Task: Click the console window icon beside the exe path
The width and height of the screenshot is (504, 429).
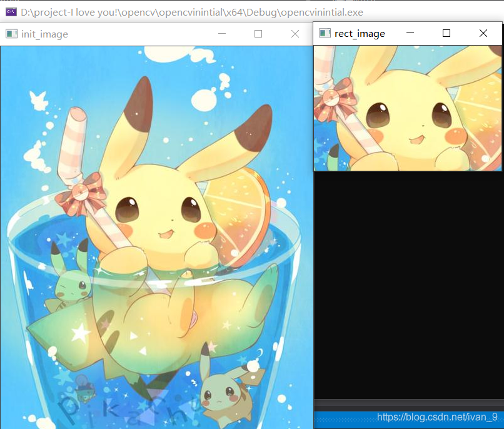Action: click(11, 13)
